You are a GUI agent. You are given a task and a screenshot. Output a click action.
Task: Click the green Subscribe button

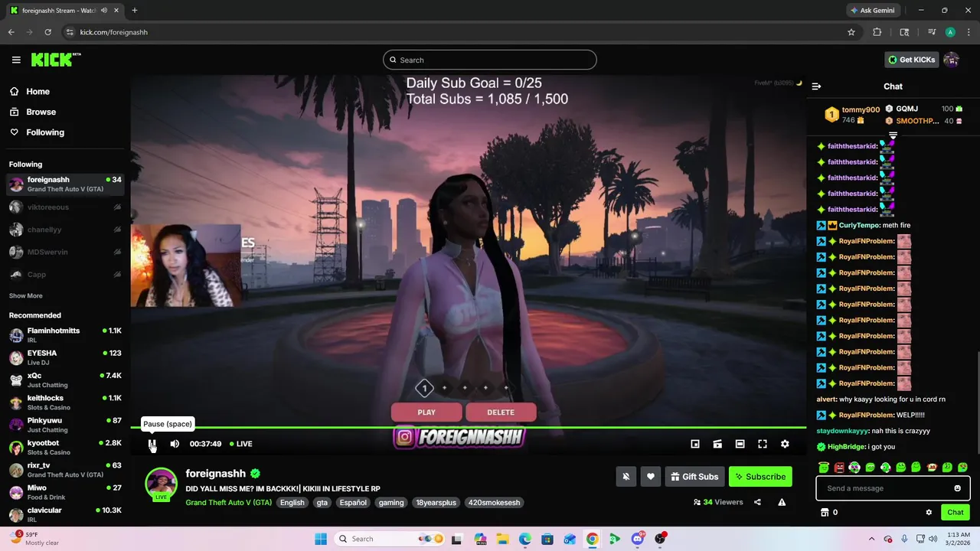point(760,477)
